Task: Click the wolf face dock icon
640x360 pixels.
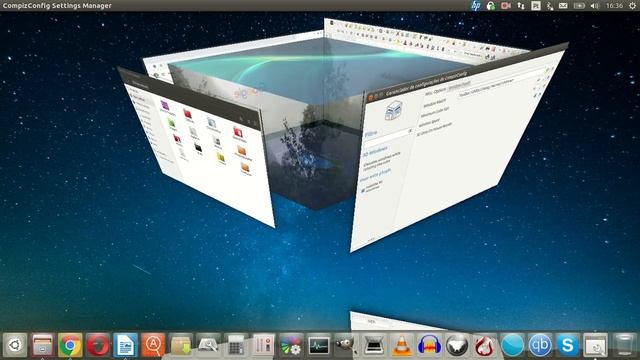Action: pyautogui.click(x=457, y=345)
